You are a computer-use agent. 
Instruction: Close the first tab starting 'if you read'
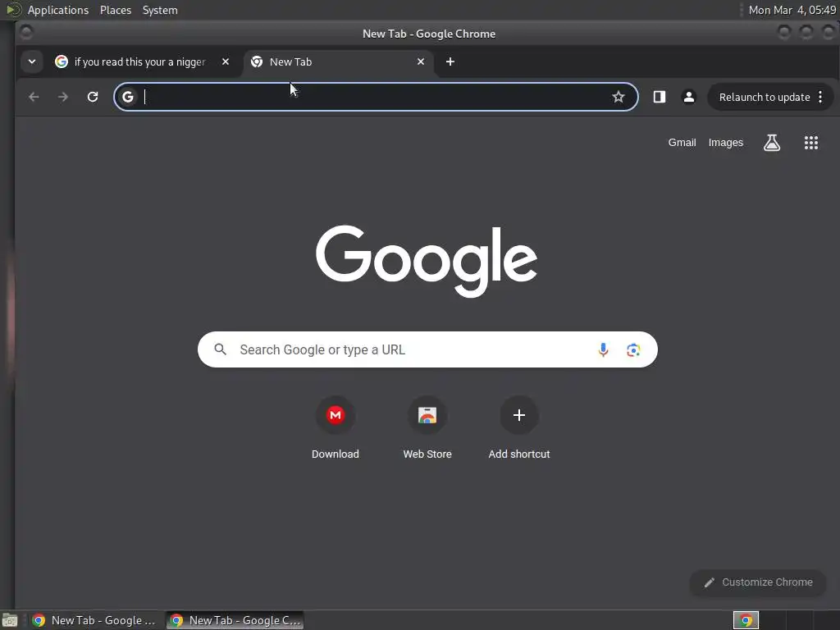pyautogui.click(x=226, y=62)
